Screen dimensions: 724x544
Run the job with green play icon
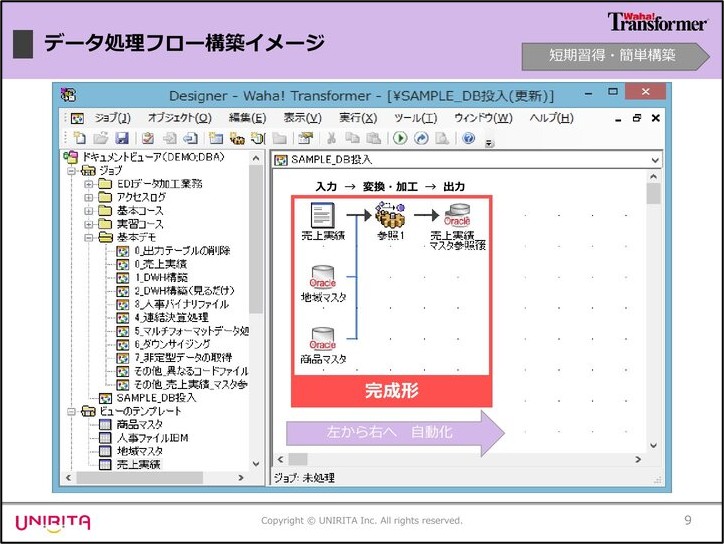(400, 138)
